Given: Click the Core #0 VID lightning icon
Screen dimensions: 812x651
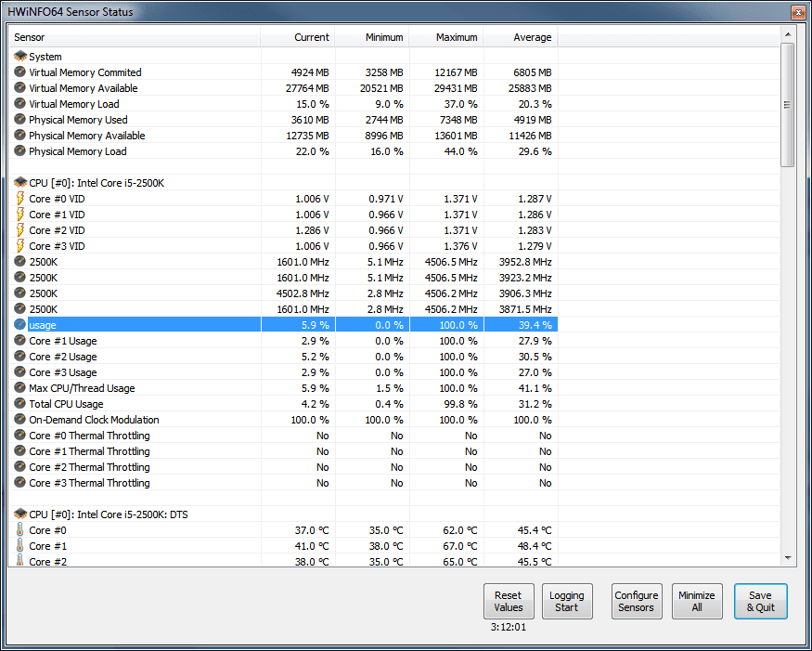Looking at the screenshot, I should (19, 198).
